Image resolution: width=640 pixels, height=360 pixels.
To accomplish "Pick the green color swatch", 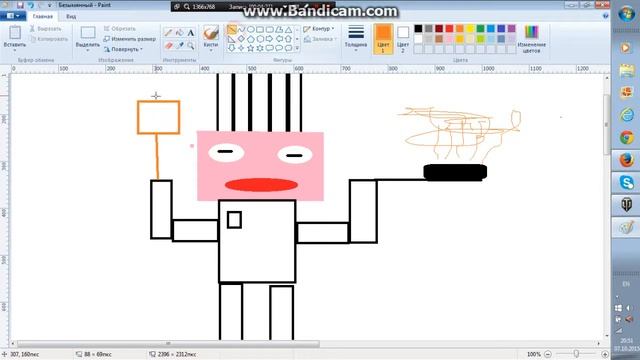I will (480, 28).
